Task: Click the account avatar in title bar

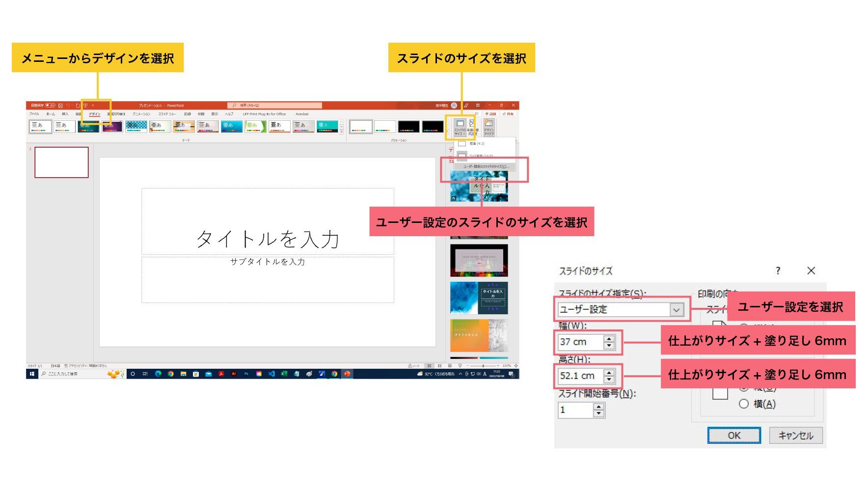Action: (454, 106)
